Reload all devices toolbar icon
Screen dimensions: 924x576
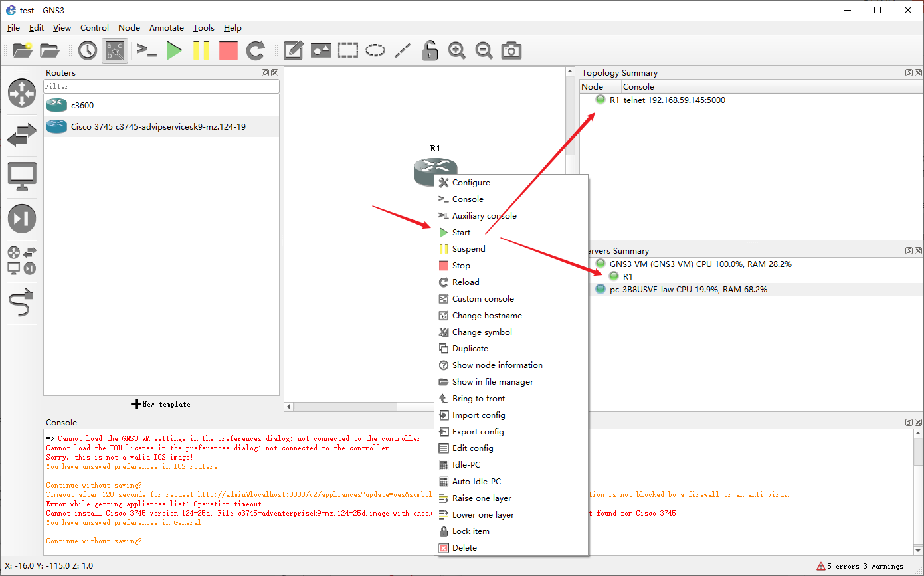click(x=256, y=50)
